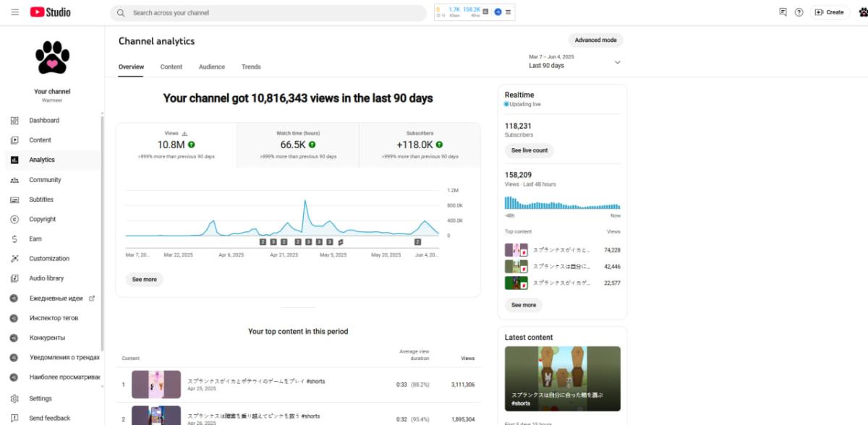This screenshot has height=425, width=868.
Task: Open the hamburger navigation menu
Action: (x=14, y=12)
